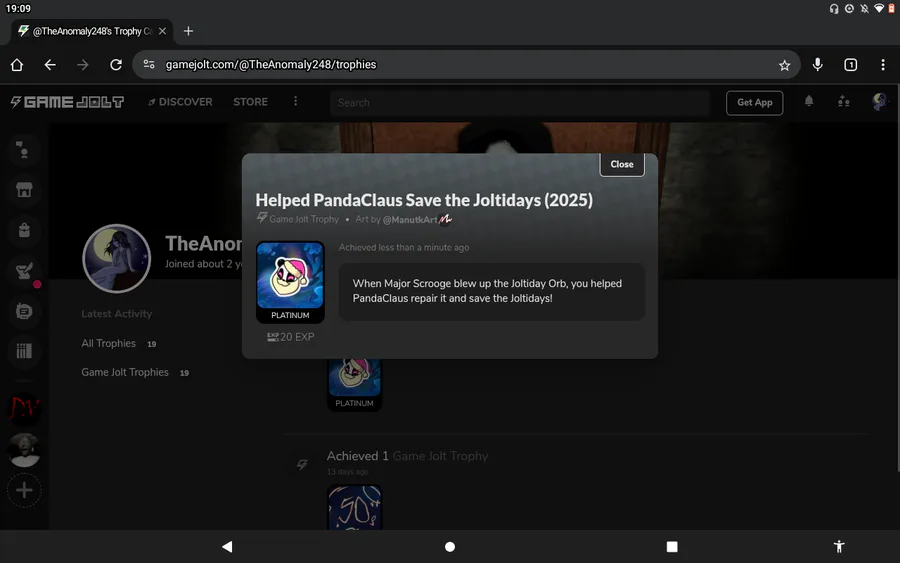Click the PandaClaus platinum trophy image in popup
900x563 pixels.
[290, 275]
